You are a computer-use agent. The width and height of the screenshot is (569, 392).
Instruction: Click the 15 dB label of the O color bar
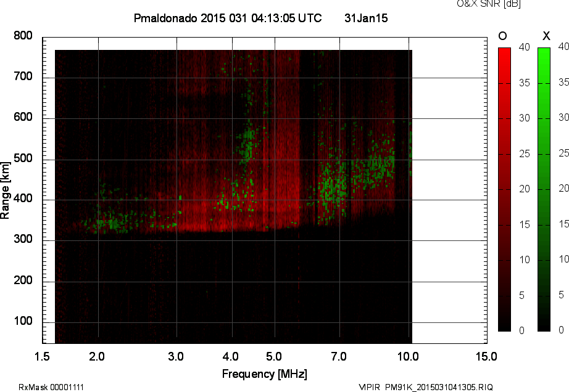525,224
